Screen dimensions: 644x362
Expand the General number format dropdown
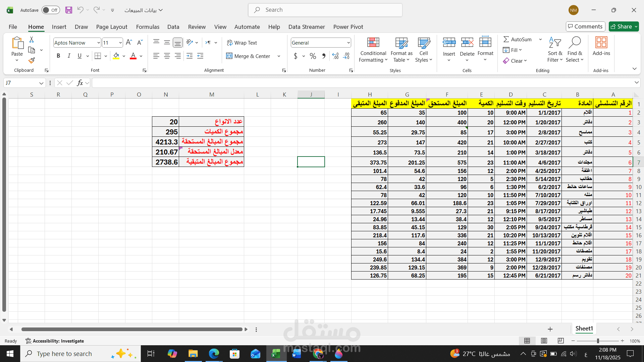348,43
